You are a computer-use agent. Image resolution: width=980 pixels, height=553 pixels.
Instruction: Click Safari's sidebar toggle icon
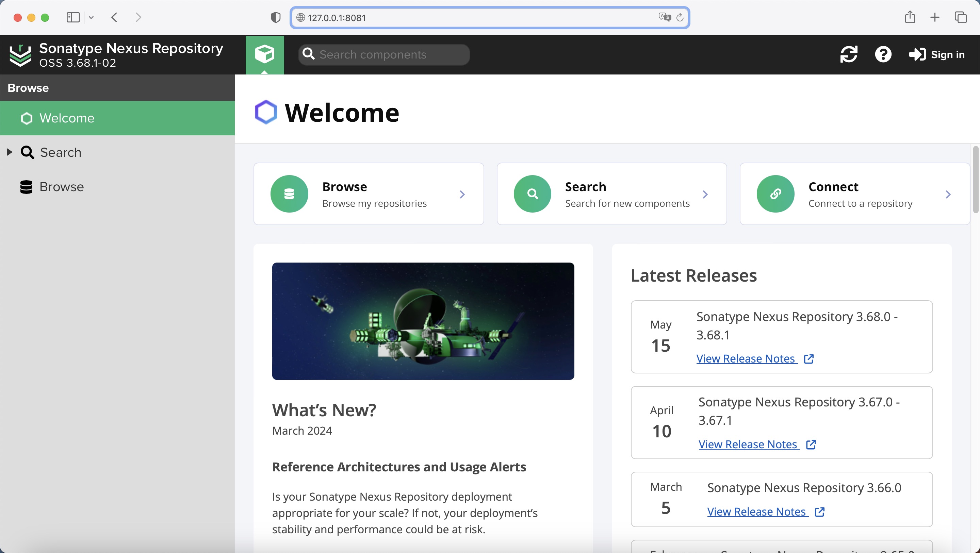pos(73,17)
